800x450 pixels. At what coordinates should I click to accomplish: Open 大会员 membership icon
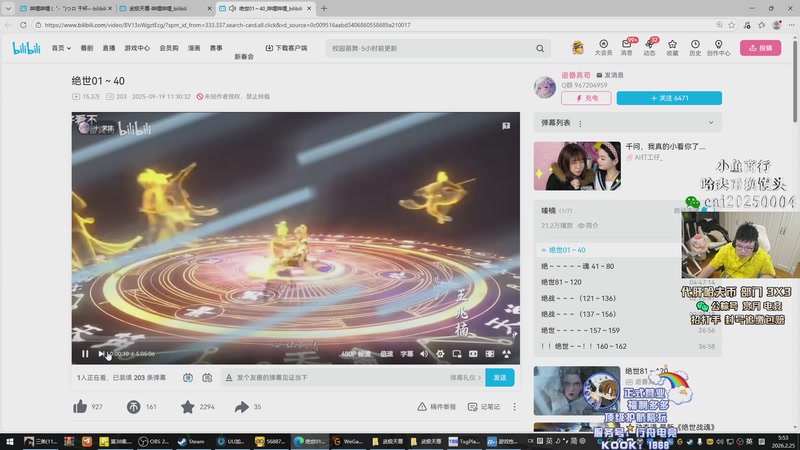pos(603,47)
